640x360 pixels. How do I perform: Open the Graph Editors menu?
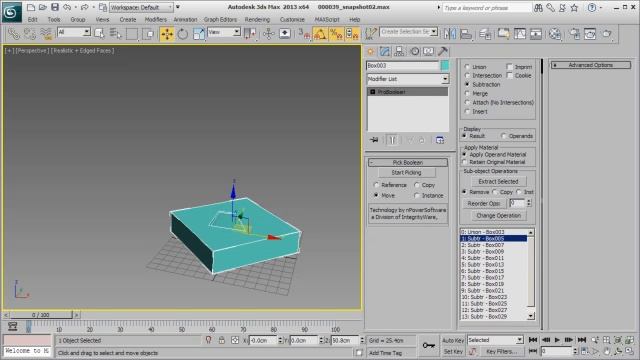[x=220, y=20]
